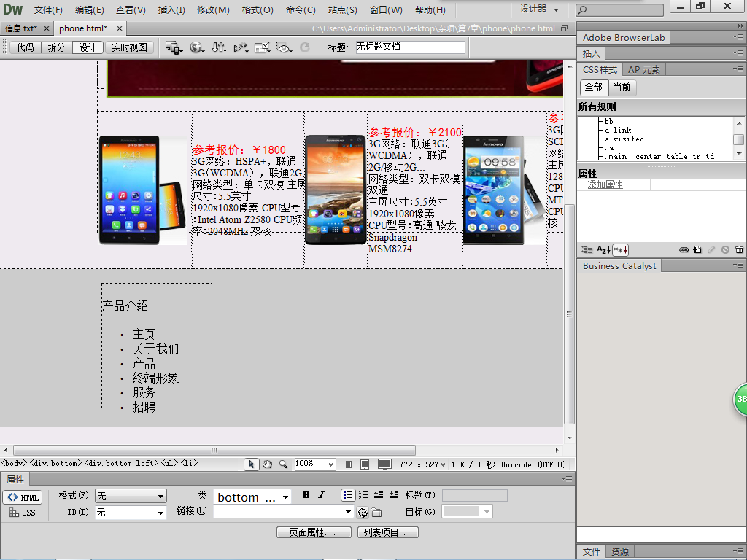This screenshot has height=560, width=747.
Task: Show All CSS rules button
Action: pyautogui.click(x=594, y=87)
